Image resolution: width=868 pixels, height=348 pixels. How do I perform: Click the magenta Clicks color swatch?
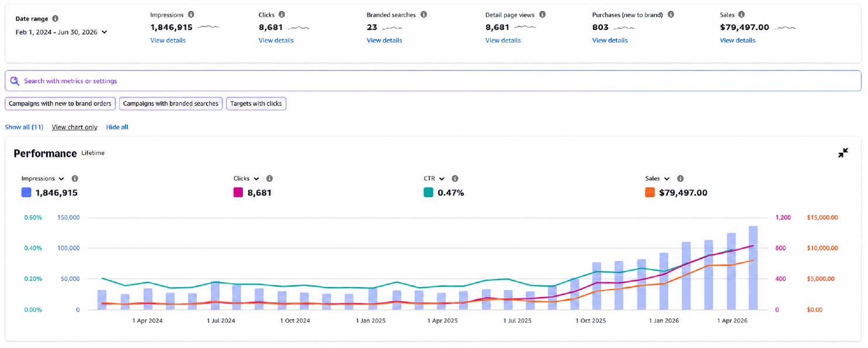pyautogui.click(x=238, y=192)
